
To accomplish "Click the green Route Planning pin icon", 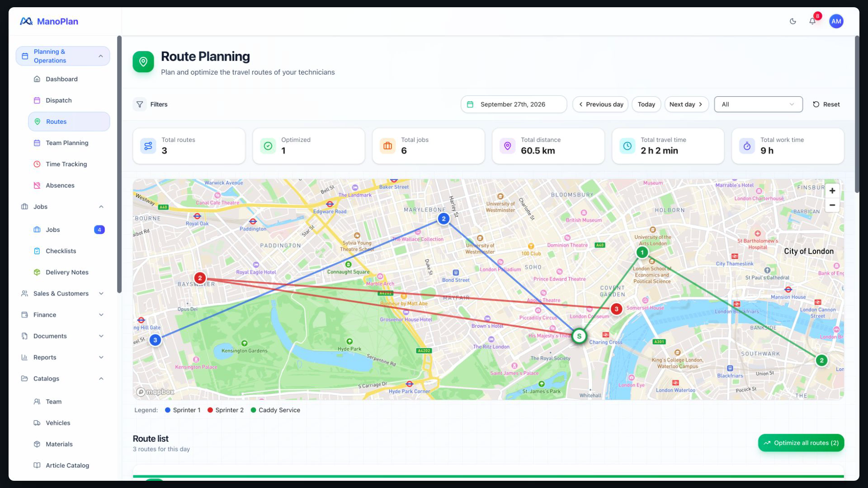I will [x=143, y=61].
